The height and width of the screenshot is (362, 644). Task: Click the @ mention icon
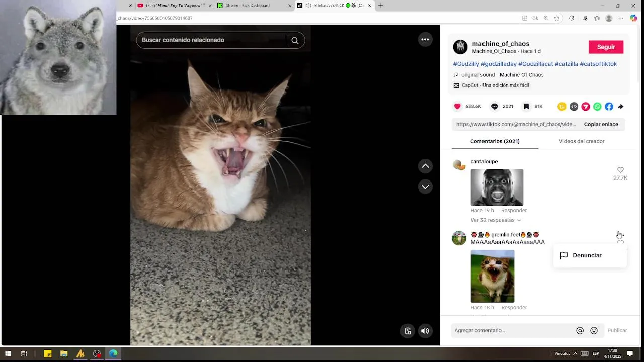coord(580,330)
